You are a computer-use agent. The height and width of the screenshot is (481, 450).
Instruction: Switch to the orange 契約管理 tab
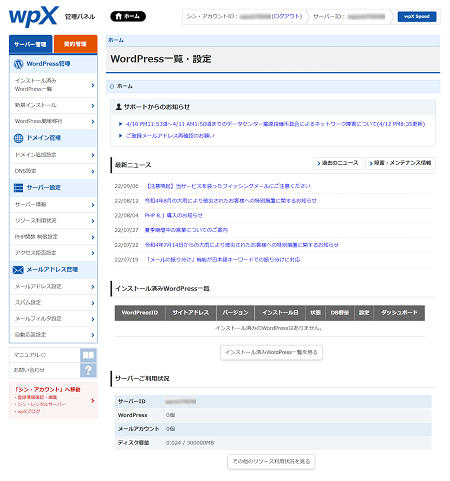tap(75, 44)
